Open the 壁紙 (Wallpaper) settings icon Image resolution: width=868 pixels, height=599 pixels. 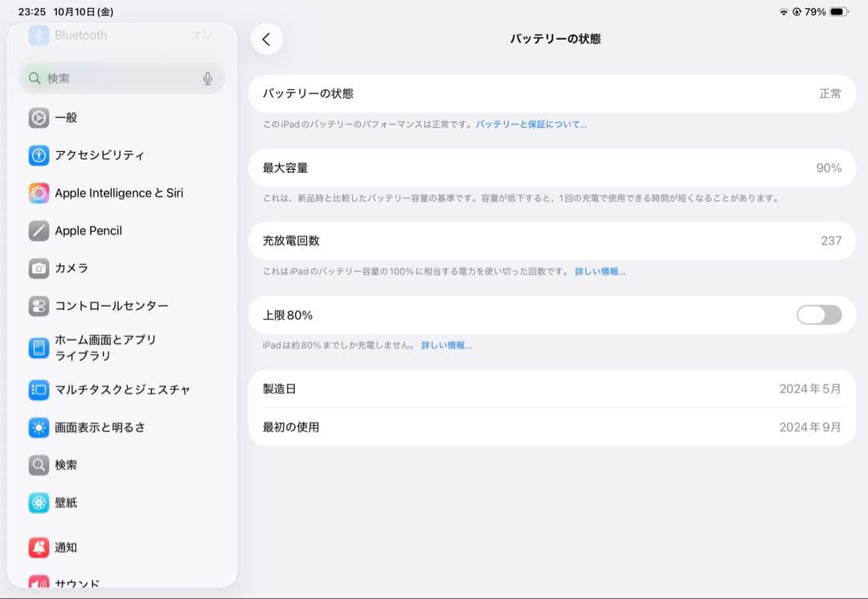[39, 503]
